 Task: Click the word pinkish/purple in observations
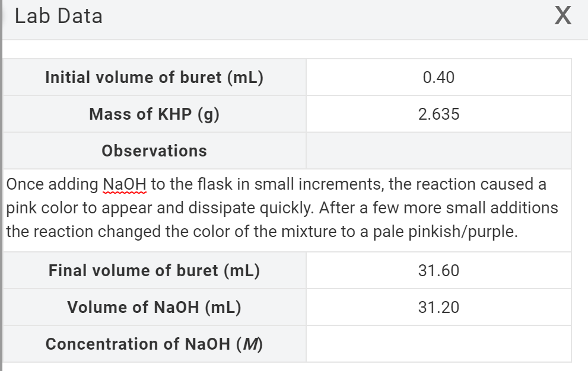(463, 232)
